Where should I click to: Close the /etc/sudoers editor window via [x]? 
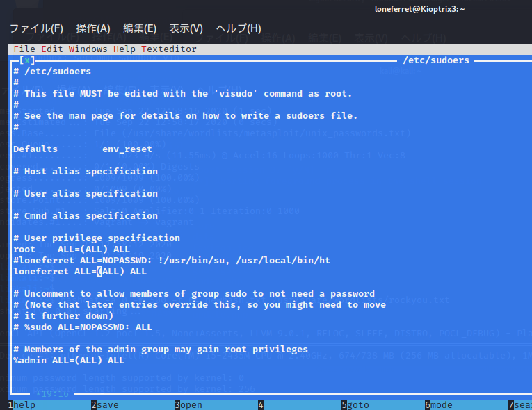[27, 60]
